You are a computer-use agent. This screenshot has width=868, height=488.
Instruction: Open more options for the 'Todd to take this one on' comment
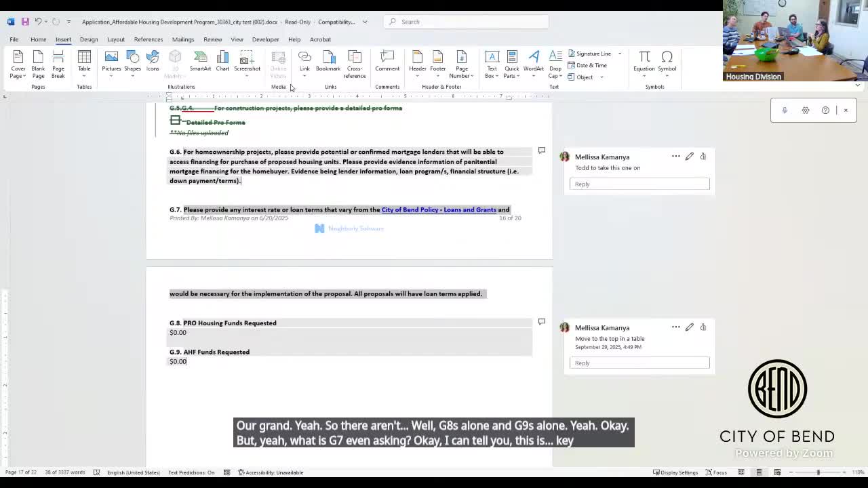676,157
